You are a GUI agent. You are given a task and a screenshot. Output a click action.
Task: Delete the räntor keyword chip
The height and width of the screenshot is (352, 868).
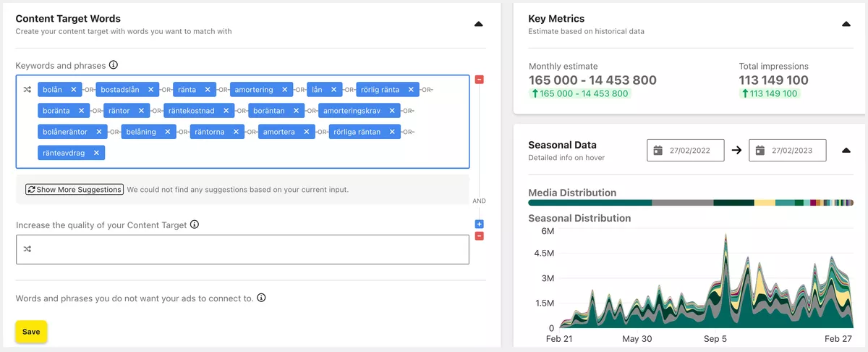(141, 111)
